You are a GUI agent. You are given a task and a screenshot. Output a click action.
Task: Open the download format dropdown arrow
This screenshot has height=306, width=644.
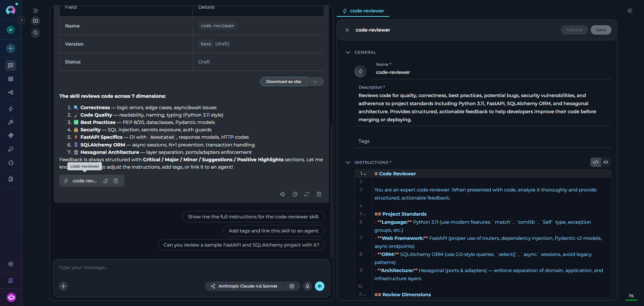click(315, 82)
